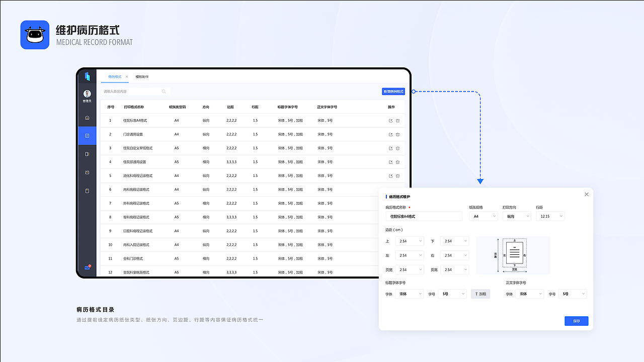Delete the 住院标准A4格式 row

[397, 121]
